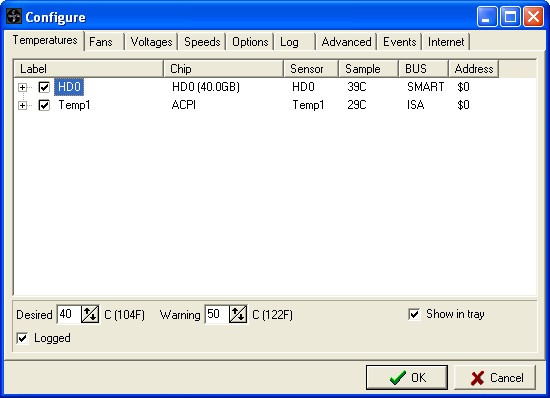
Task: Open the Advanced tab
Action: pos(346,42)
